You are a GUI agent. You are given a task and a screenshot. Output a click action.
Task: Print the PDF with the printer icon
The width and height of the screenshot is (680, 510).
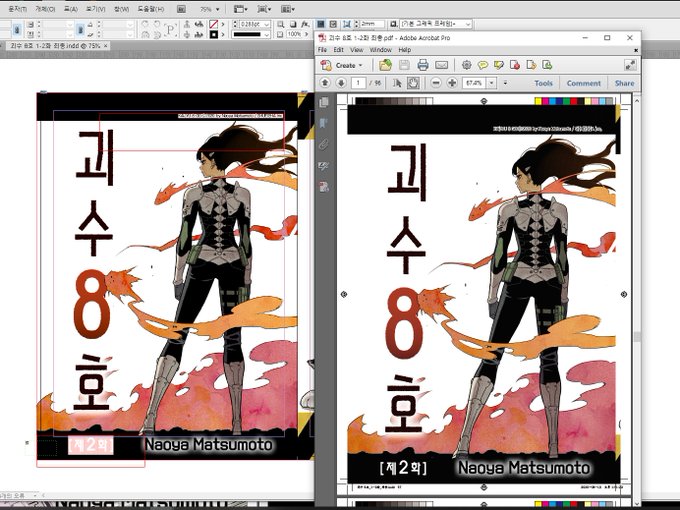[423, 65]
